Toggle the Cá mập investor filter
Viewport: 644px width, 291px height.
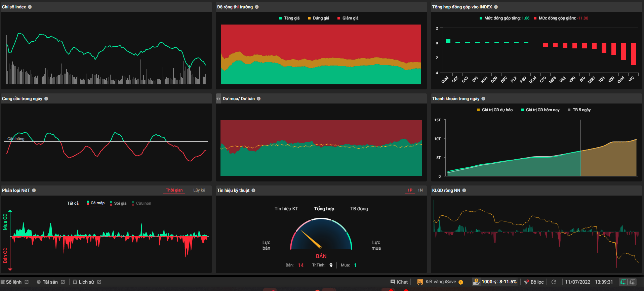click(x=96, y=203)
